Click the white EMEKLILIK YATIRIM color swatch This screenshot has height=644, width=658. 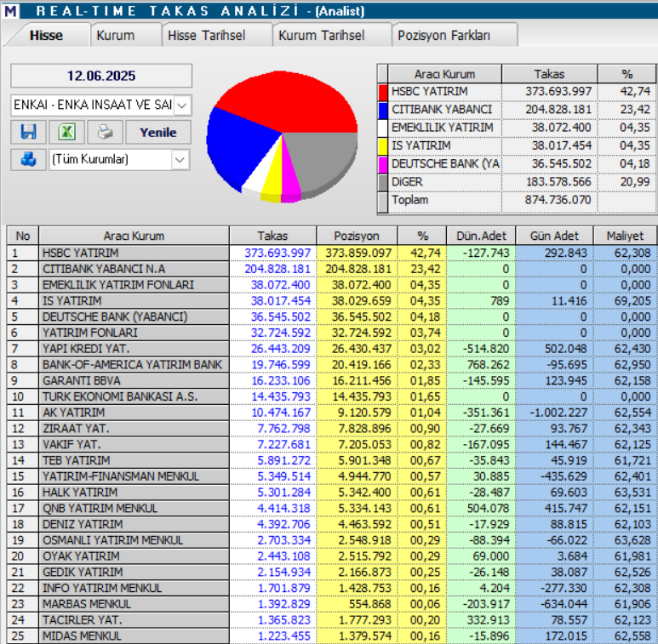coord(383,128)
